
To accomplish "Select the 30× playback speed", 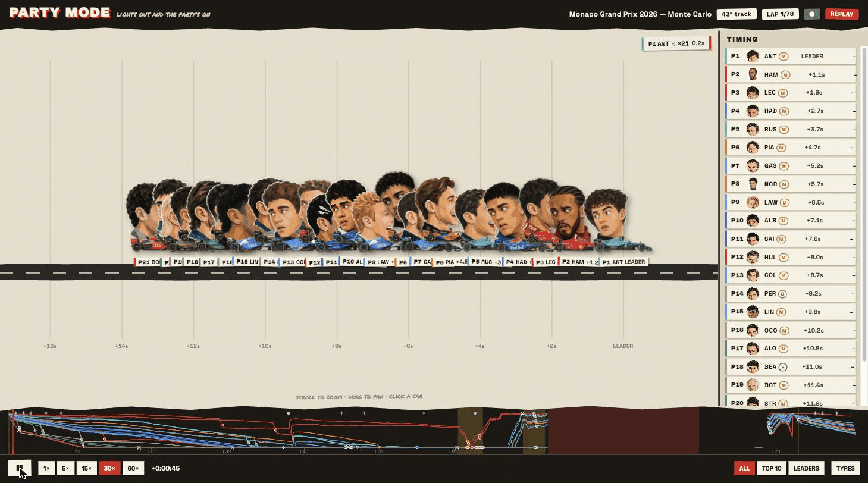I will (x=109, y=468).
